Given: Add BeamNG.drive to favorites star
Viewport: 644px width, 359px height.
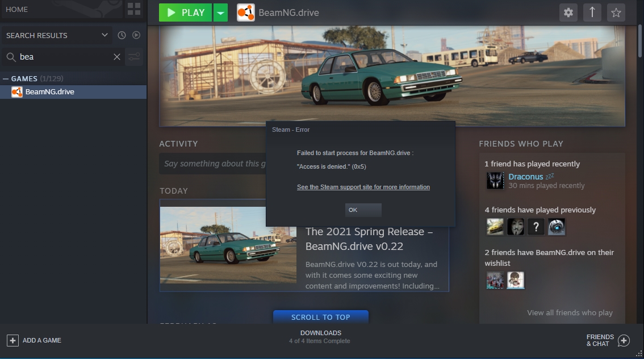Looking at the screenshot, I should [x=616, y=12].
